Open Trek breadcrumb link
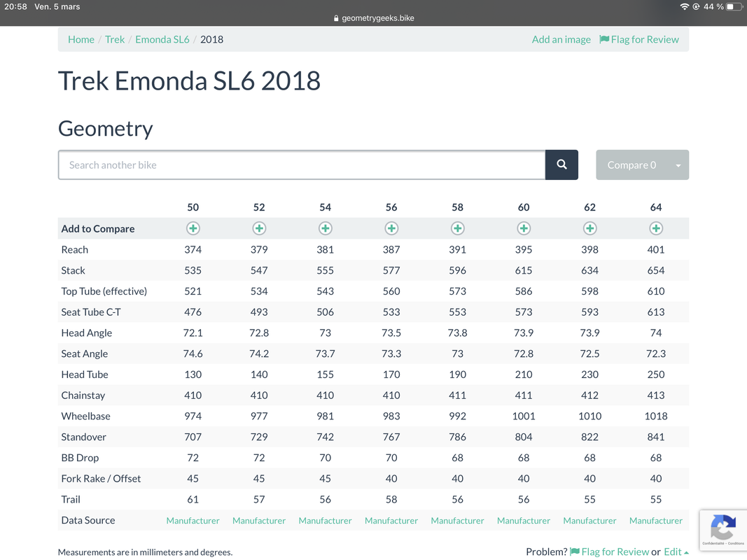The width and height of the screenshot is (747, 560). (x=115, y=39)
